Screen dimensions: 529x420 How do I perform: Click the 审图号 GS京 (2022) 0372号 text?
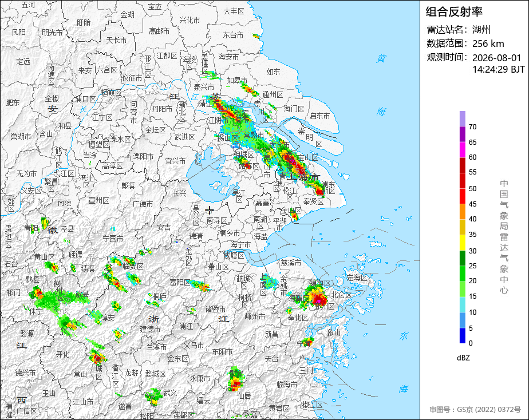click(475, 410)
